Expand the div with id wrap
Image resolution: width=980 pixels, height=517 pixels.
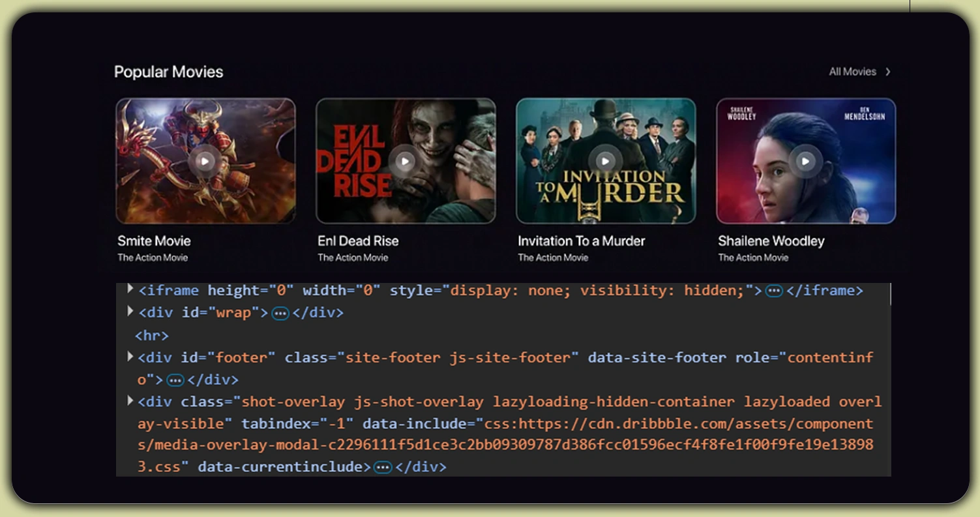pos(129,312)
